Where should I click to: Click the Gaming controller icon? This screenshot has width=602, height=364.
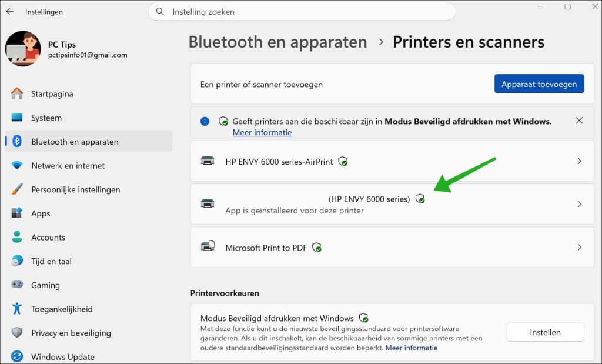[17, 285]
